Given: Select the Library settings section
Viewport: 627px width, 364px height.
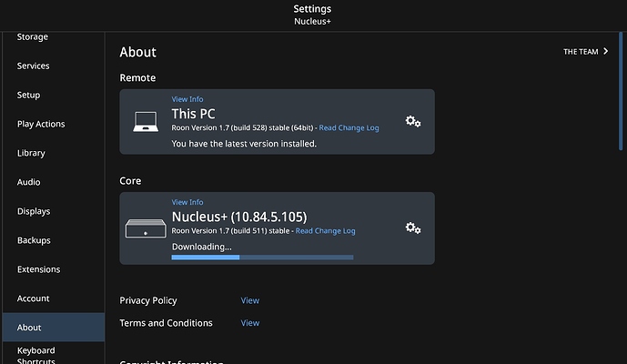Looking at the screenshot, I should [x=31, y=153].
